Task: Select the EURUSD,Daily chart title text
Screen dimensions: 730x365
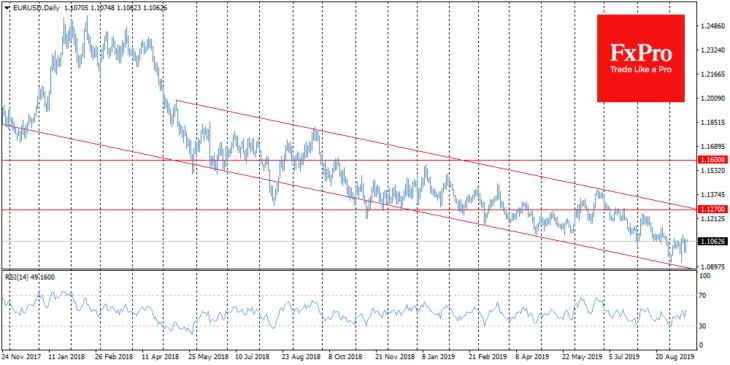Action: pos(29,8)
